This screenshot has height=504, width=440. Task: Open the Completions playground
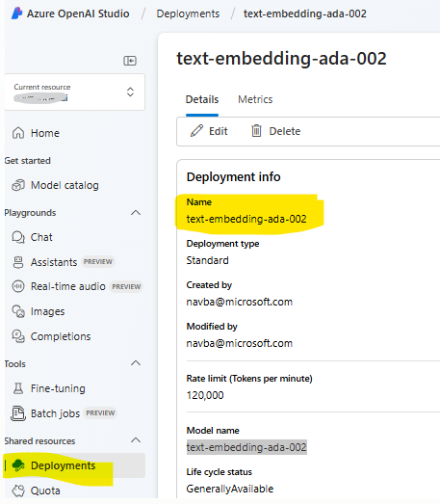(x=51, y=336)
